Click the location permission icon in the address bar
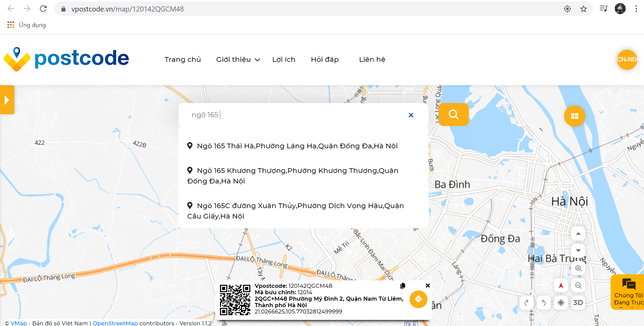This screenshot has width=644, height=326. point(567,9)
